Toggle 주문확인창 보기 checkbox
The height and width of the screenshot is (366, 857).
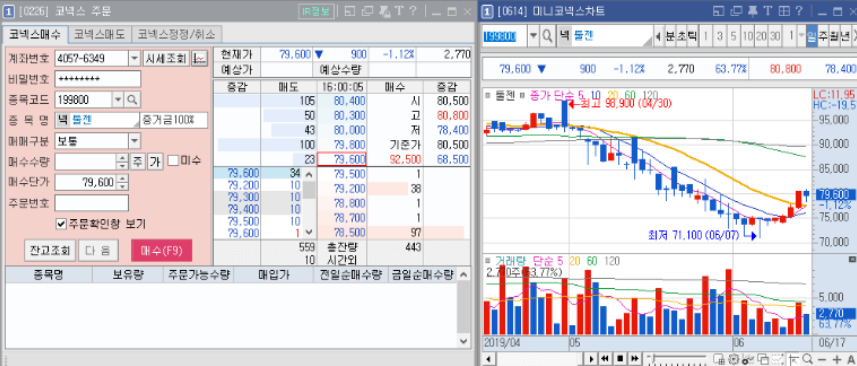61,224
